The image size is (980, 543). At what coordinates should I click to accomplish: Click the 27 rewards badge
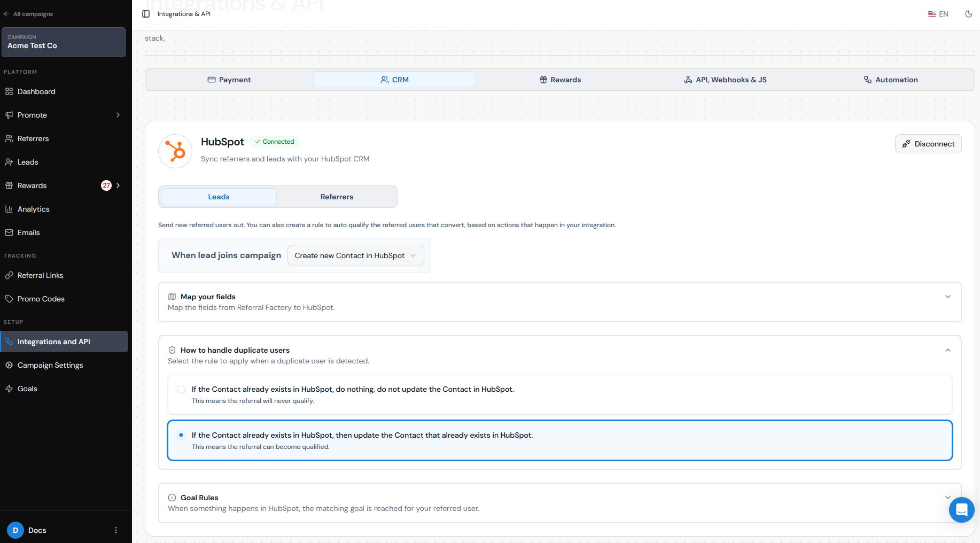click(x=106, y=185)
